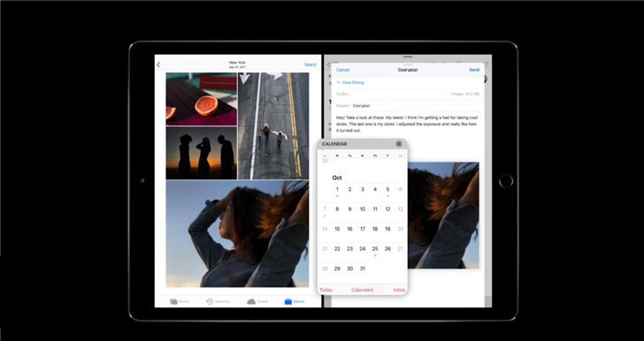644x341 pixels.
Task: Select October 4 in the calendar
Action: [375, 190]
